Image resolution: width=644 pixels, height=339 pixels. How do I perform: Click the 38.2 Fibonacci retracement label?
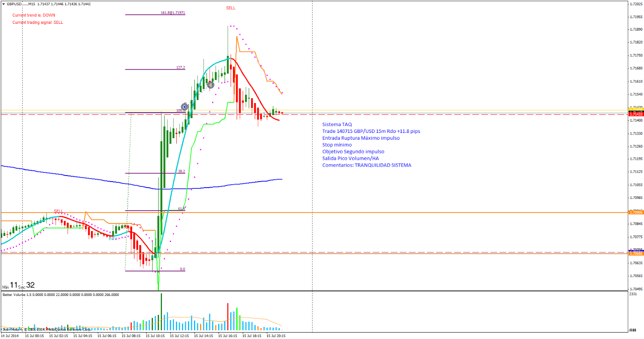pos(181,172)
